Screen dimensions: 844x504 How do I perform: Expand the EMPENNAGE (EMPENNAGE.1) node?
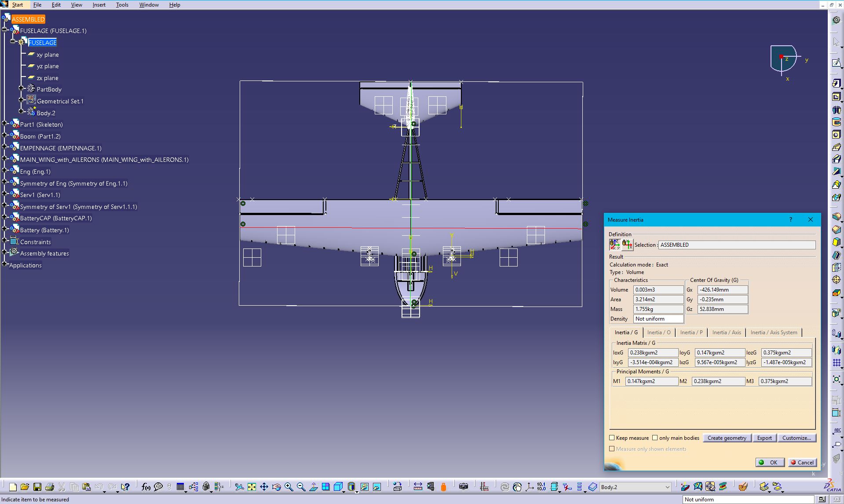tap(5, 147)
